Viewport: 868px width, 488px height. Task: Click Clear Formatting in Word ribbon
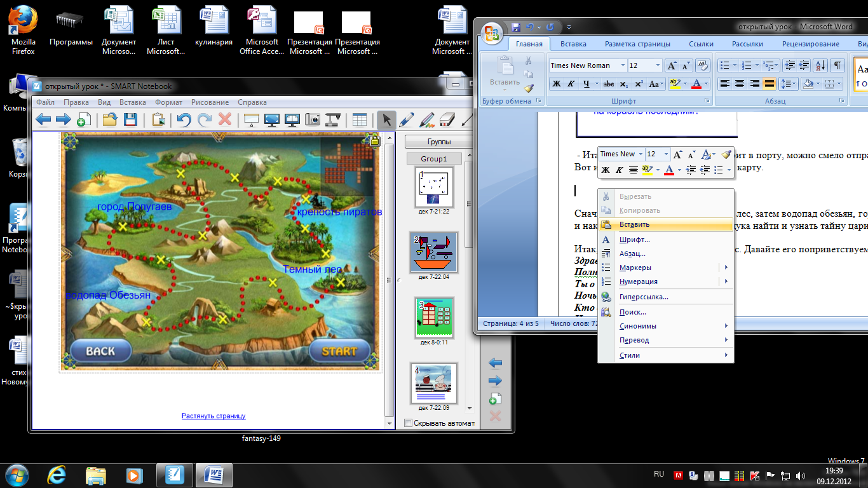click(702, 65)
